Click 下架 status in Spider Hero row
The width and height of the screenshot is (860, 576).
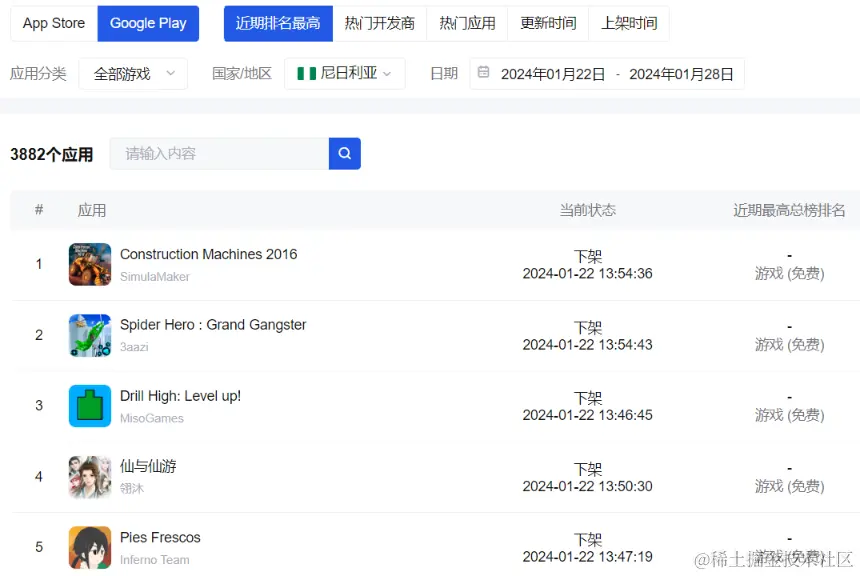587,327
